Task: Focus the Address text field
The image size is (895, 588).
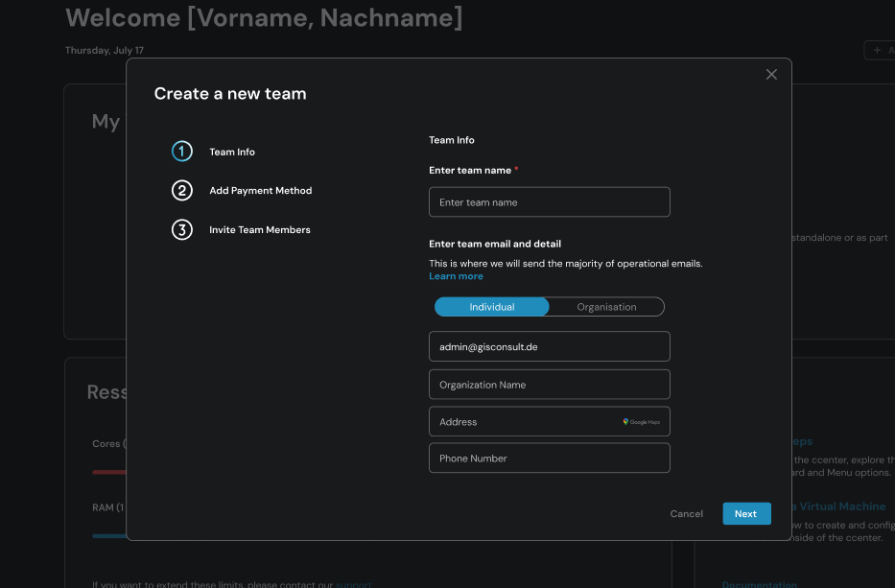Action: tap(523, 422)
